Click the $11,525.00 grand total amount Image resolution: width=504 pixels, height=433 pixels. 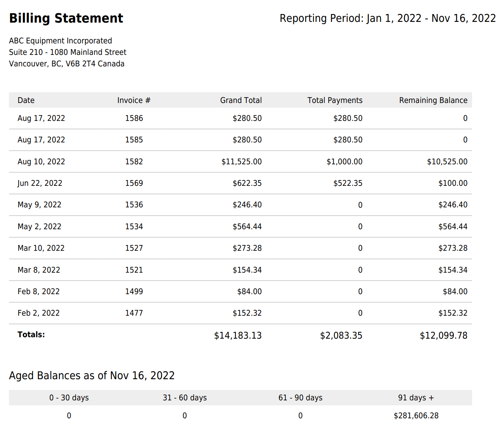click(x=241, y=162)
